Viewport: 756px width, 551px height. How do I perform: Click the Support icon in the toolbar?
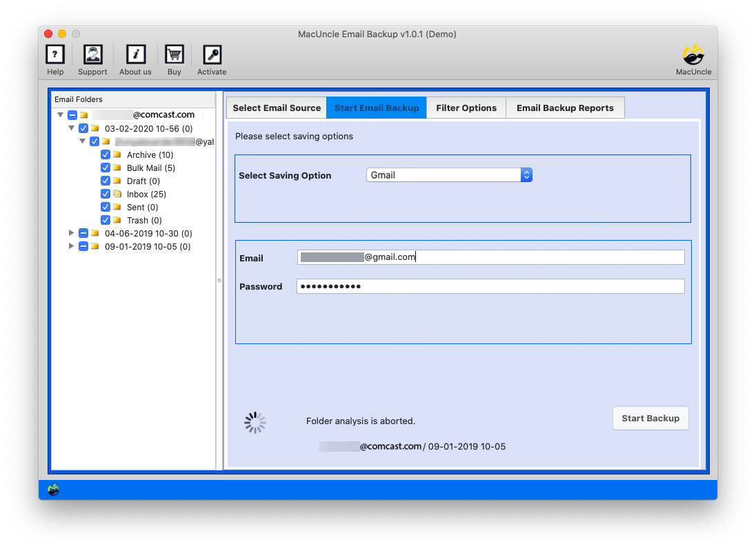[x=92, y=54]
